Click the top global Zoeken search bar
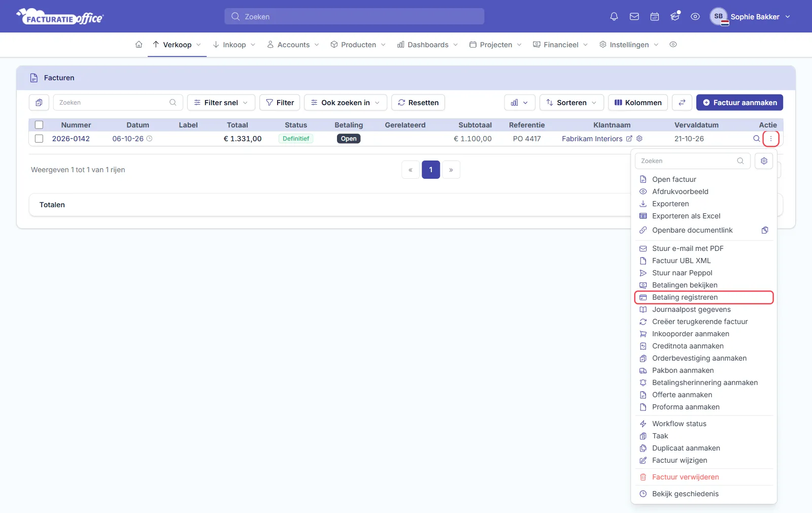This screenshot has width=812, height=513. coord(354,16)
